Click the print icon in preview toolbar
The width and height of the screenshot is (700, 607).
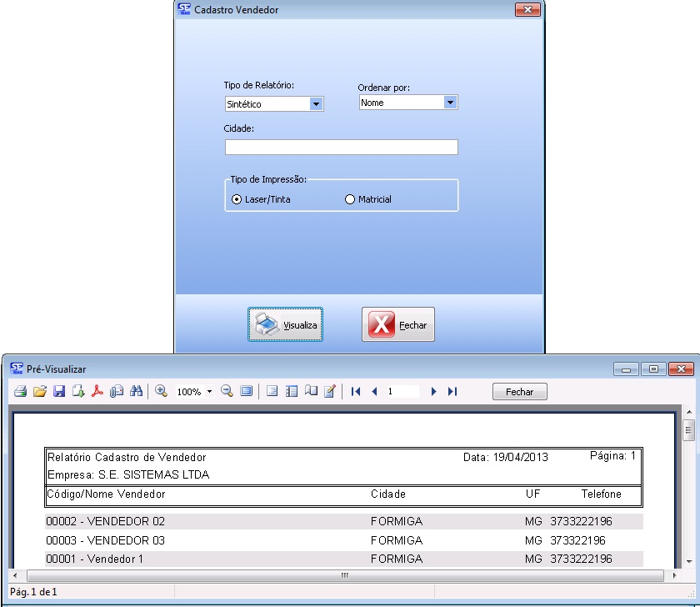pyautogui.click(x=19, y=391)
